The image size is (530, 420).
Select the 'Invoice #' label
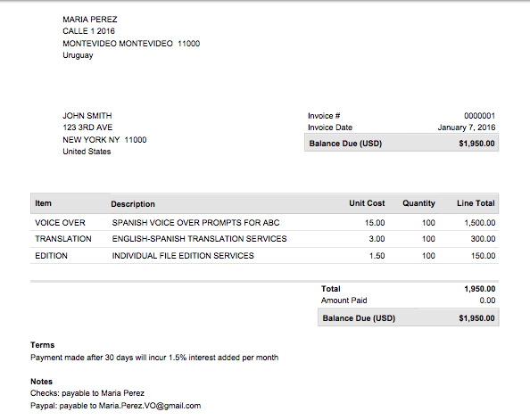point(324,116)
